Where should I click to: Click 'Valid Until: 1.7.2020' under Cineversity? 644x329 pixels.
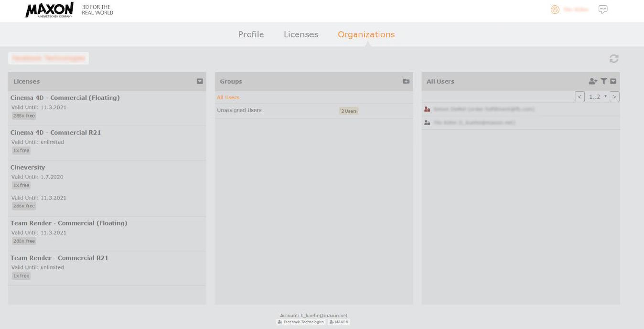37,177
